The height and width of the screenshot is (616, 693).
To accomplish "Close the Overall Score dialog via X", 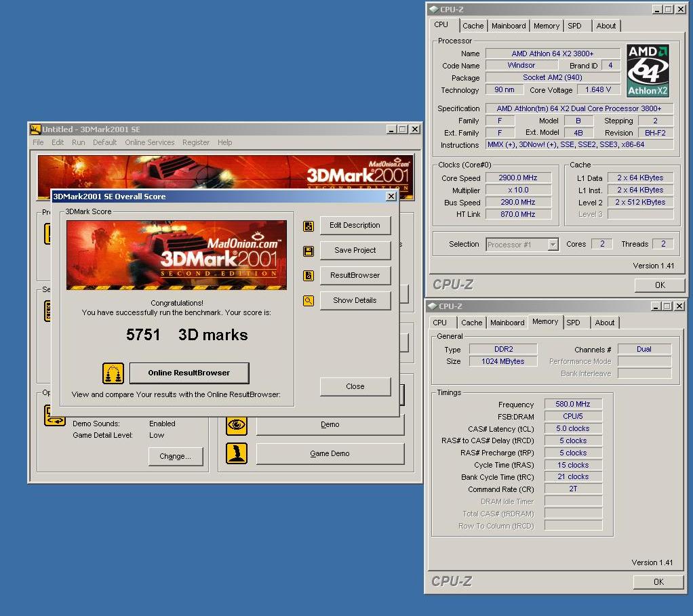I will pos(391,197).
